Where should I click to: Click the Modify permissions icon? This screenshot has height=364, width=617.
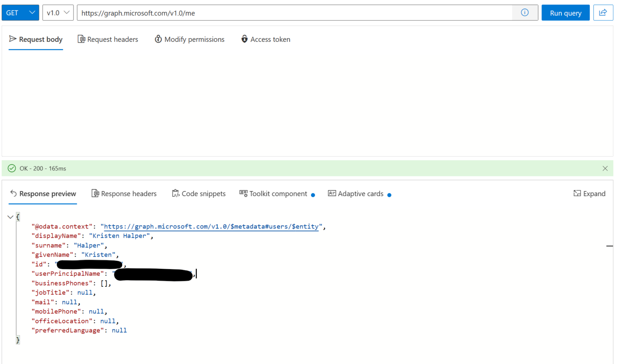(158, 39)
